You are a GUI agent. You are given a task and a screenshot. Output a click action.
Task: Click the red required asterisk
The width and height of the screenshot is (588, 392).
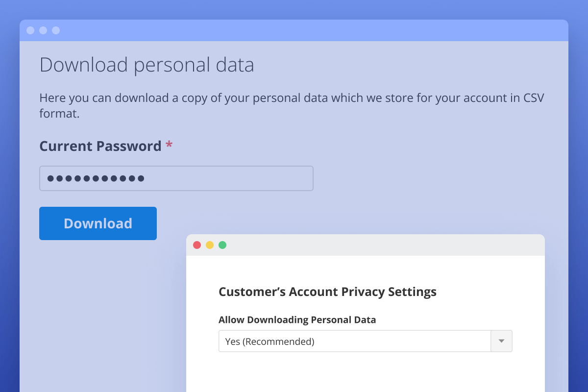pyautogui.click(x=169, y=145)
